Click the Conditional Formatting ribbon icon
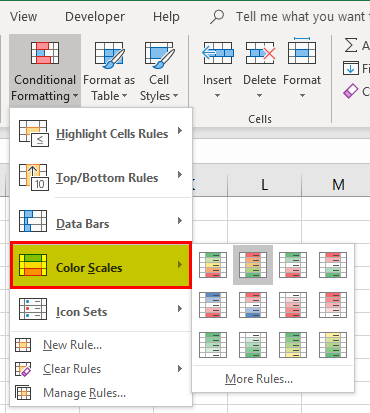 tap(45, 53)
